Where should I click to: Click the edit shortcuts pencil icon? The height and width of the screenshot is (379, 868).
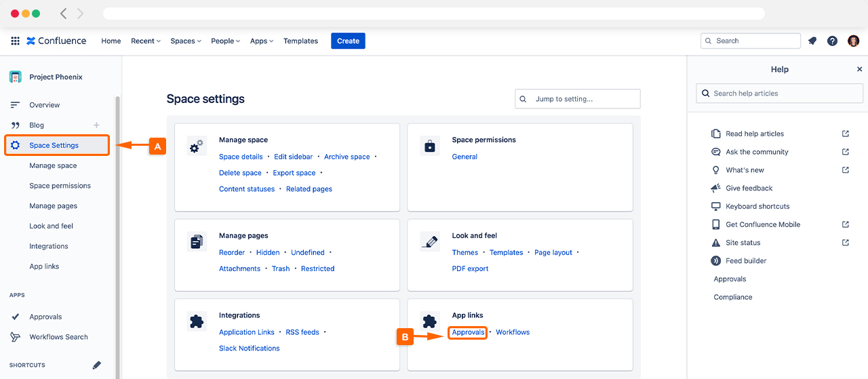96,365
